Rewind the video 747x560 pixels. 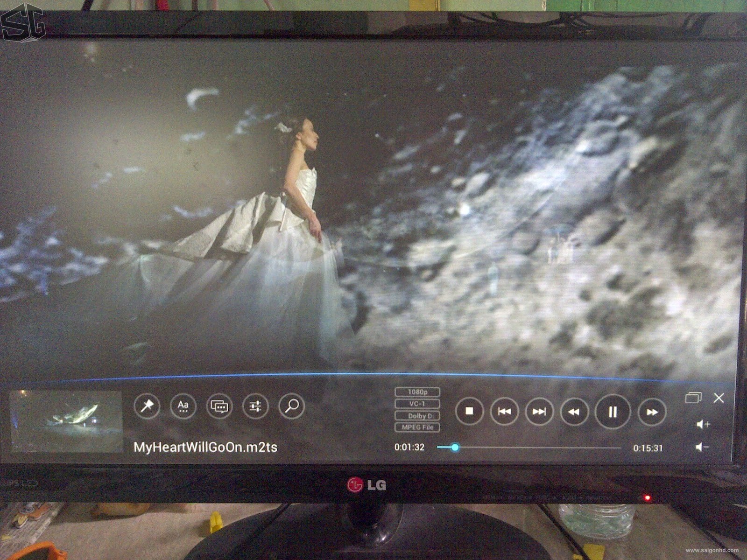[574, 412]
